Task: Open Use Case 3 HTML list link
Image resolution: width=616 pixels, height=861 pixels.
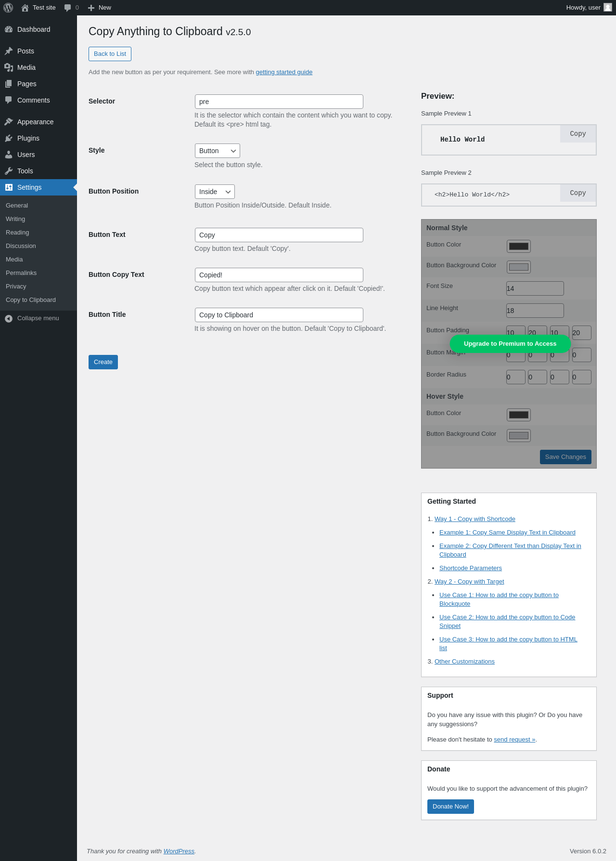Action: (508, 639)
